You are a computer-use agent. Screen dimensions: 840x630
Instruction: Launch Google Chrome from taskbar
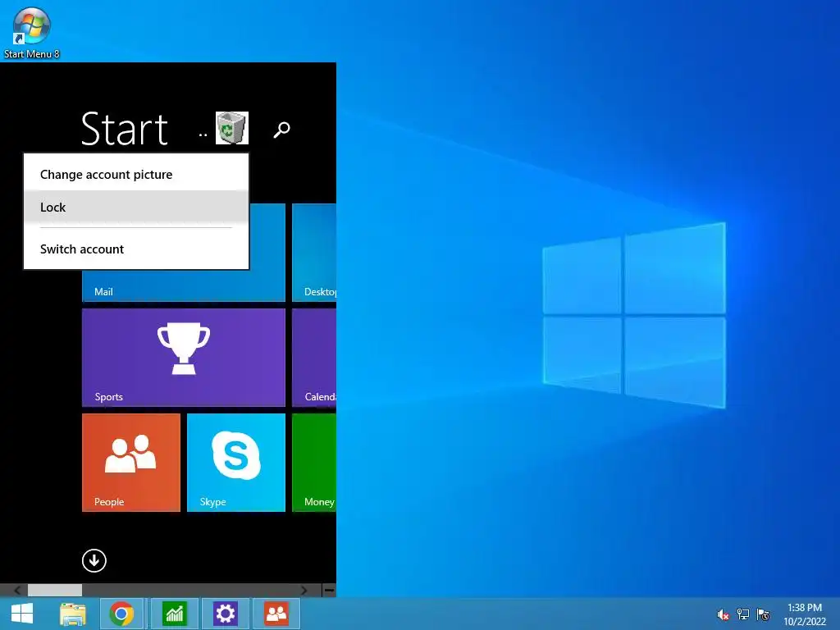[x=121, y=614]
